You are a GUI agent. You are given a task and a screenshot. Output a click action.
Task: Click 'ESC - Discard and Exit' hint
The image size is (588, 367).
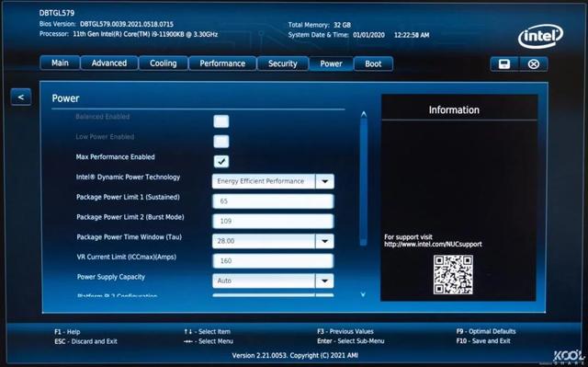(85, 341)
